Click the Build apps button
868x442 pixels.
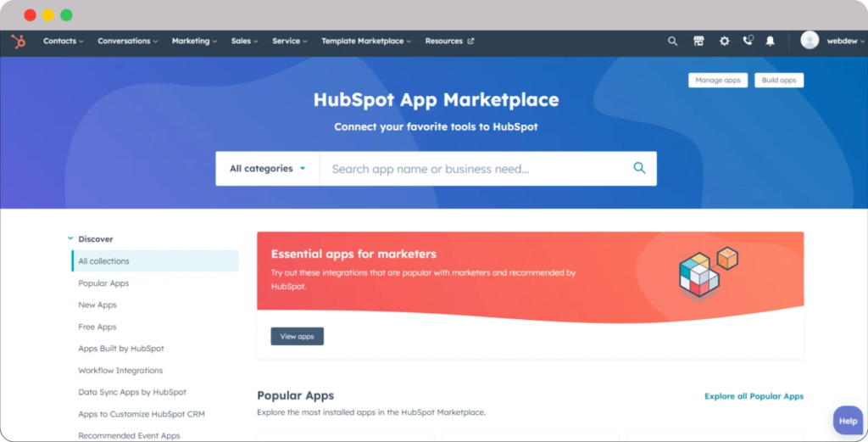coord(778,81)
